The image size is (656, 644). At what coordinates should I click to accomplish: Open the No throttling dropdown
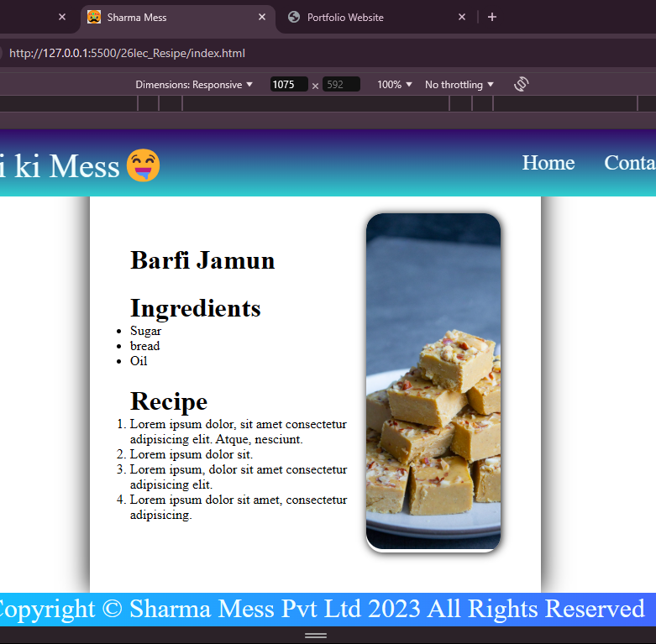[x=459, y=85]
